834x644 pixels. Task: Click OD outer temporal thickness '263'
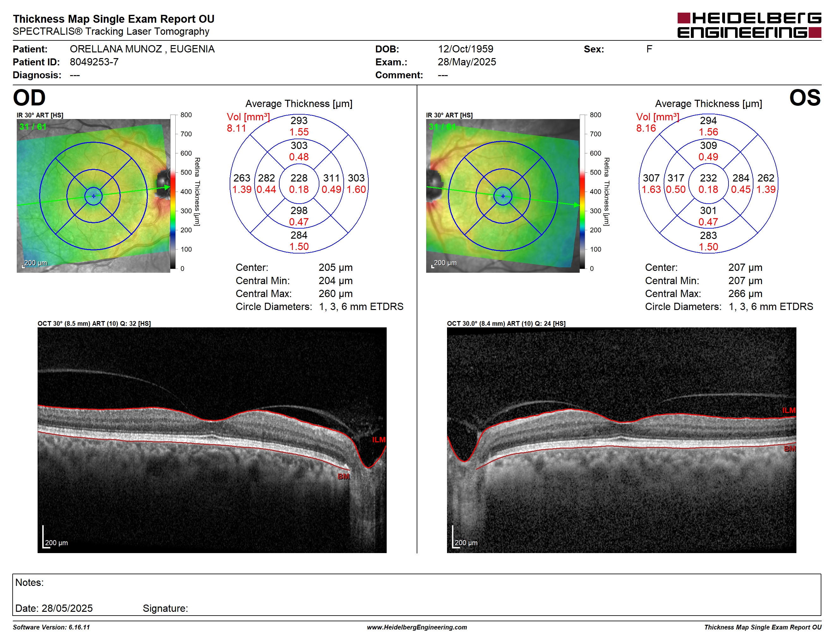242,178
